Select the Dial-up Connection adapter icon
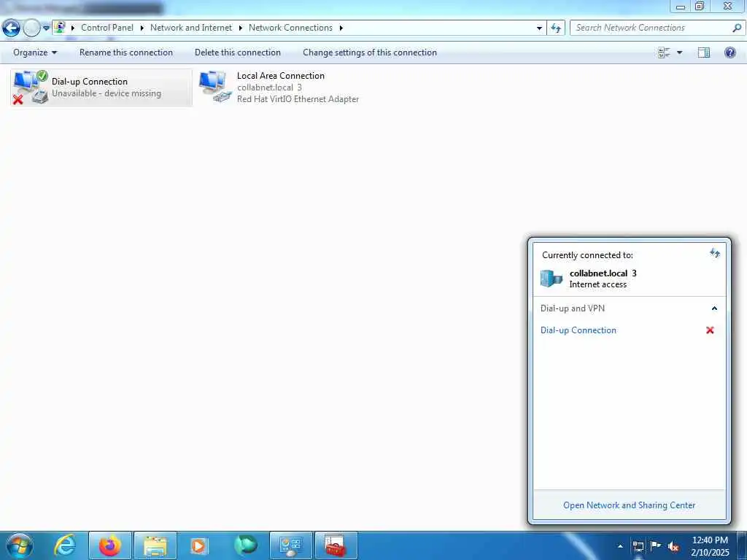Viewport: 747px width, 560px height. click(31, 87)
